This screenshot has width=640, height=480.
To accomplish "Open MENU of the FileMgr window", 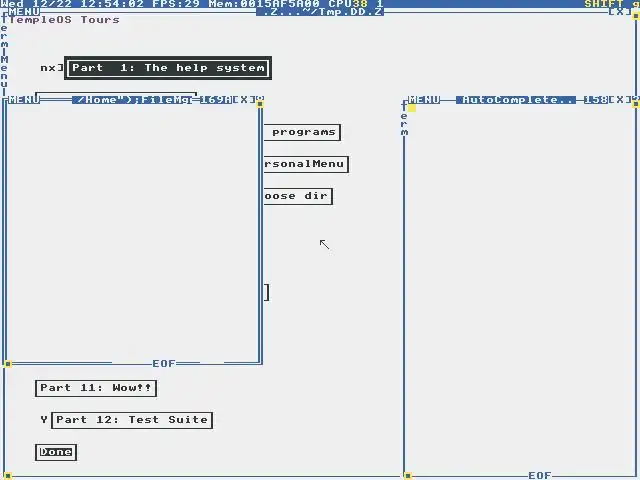I will point(24,100).
